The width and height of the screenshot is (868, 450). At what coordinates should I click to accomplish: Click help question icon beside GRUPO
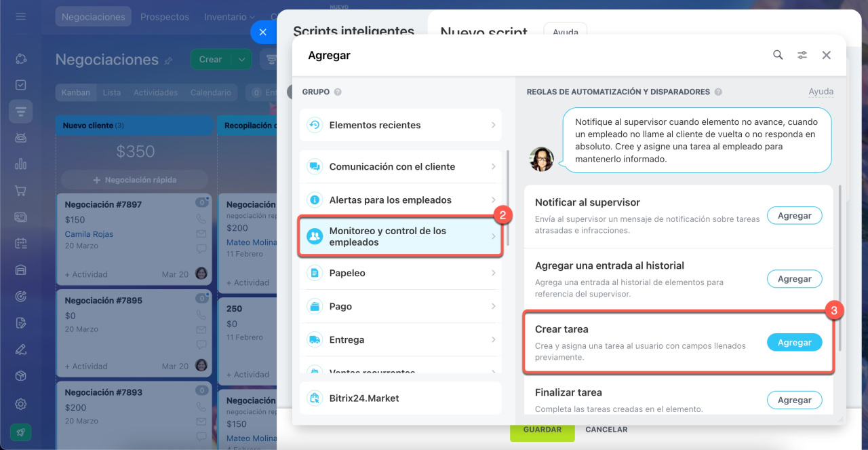coord(338,92)
